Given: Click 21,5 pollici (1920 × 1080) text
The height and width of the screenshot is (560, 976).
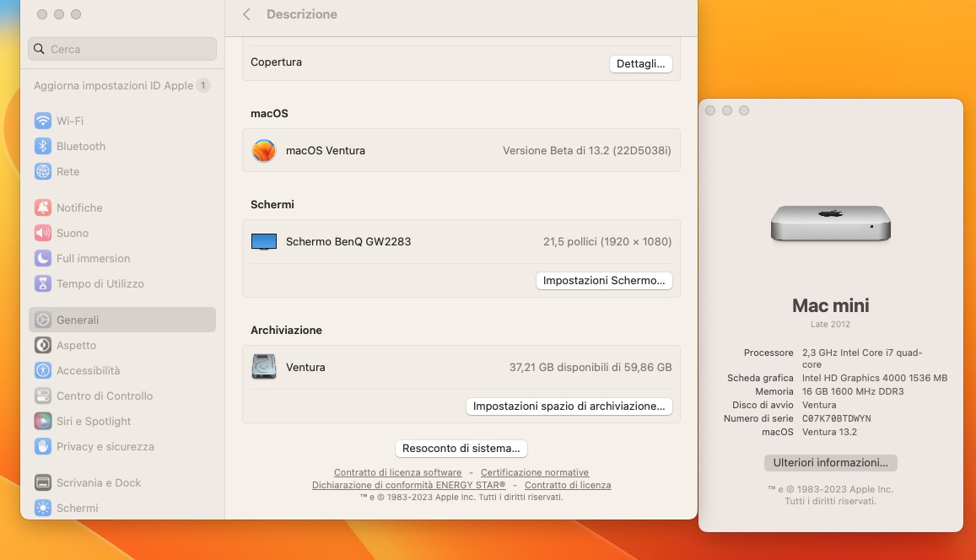Looking at the screenshot, I should coord(607,241).
